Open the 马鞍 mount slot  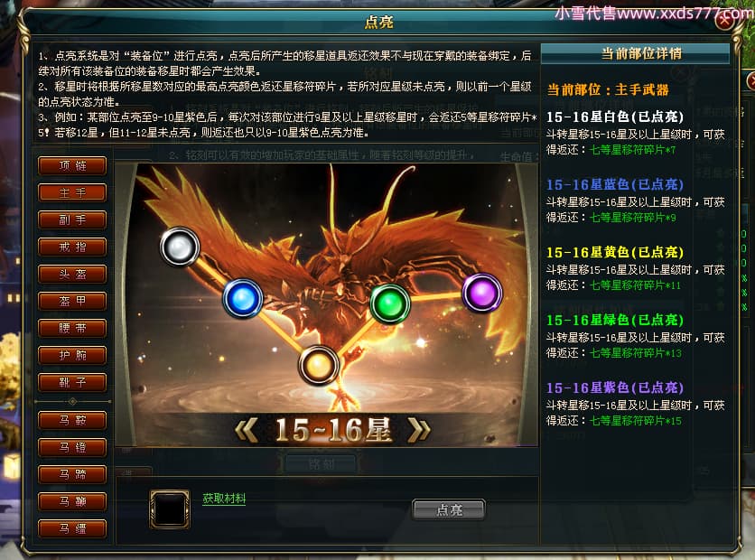click(x=72, y=420)
